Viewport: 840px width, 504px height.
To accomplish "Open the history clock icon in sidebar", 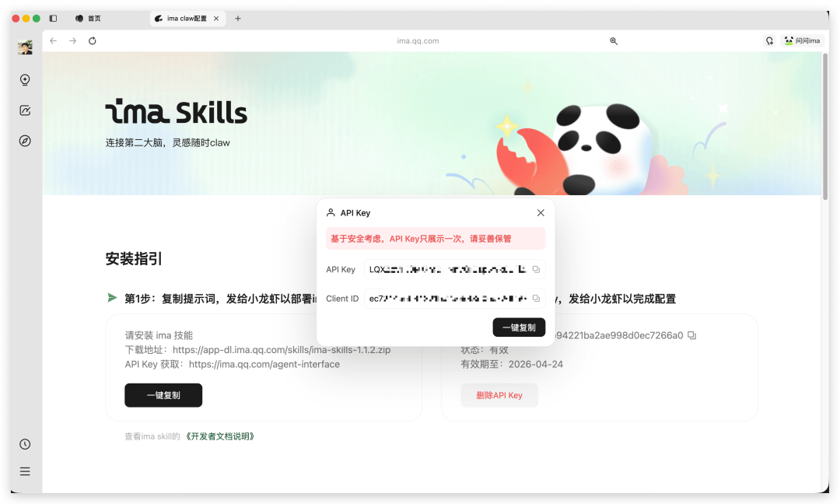I will click(25, 444).
